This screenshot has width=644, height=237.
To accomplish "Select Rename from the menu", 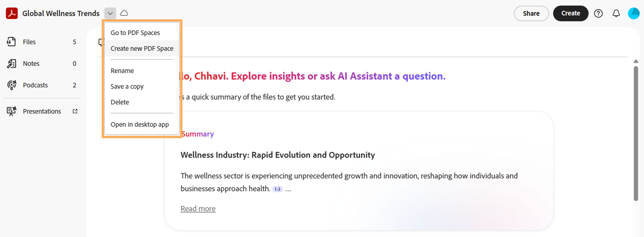I will 122,71.
